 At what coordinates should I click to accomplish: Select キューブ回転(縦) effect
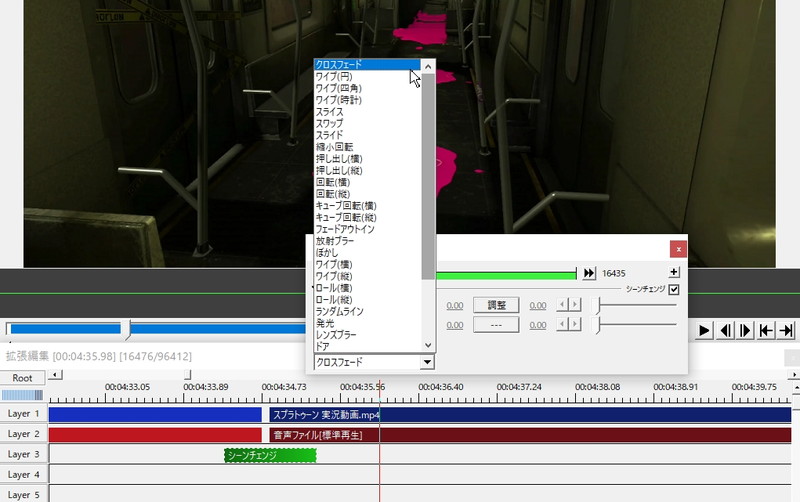(367, 217)
